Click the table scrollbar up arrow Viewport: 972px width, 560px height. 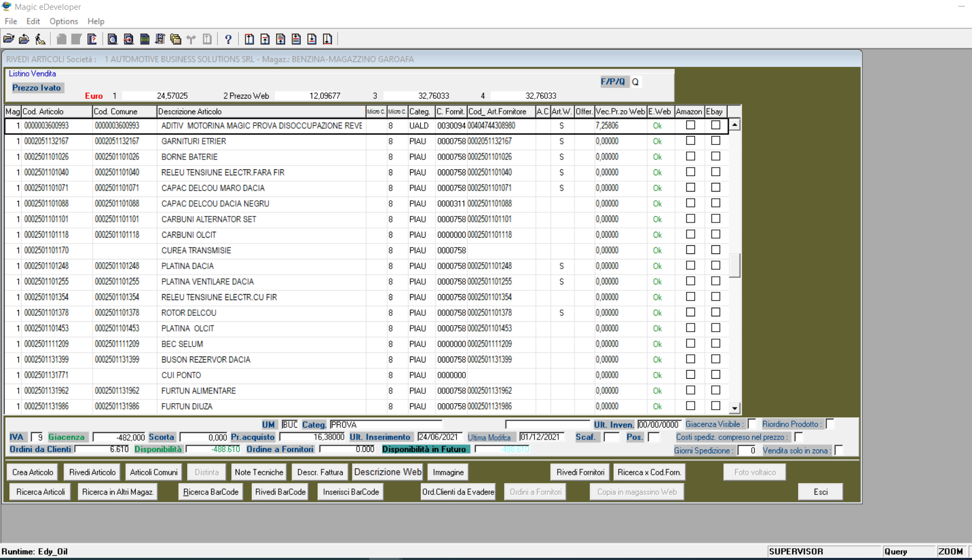tap(735, 125)
